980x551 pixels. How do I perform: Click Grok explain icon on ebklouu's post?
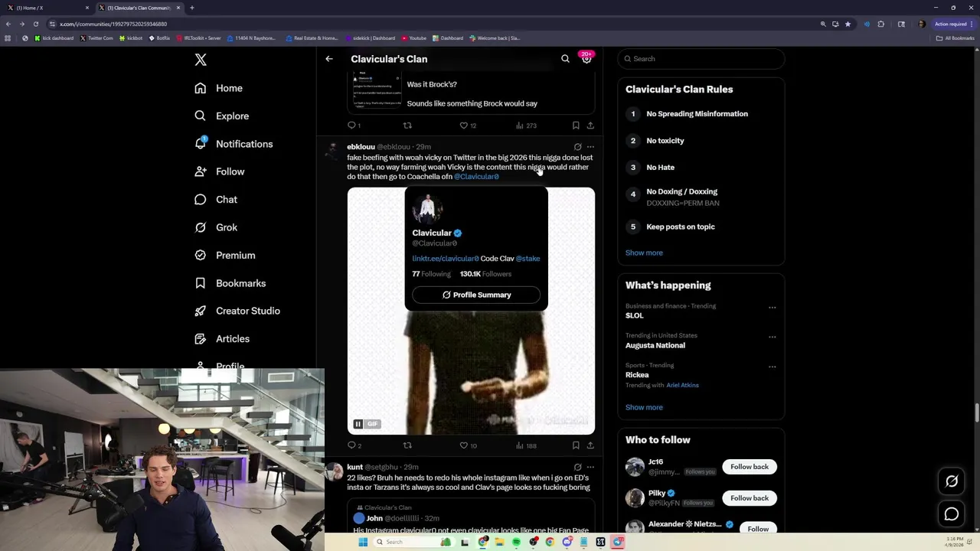(x=577, y=147)
